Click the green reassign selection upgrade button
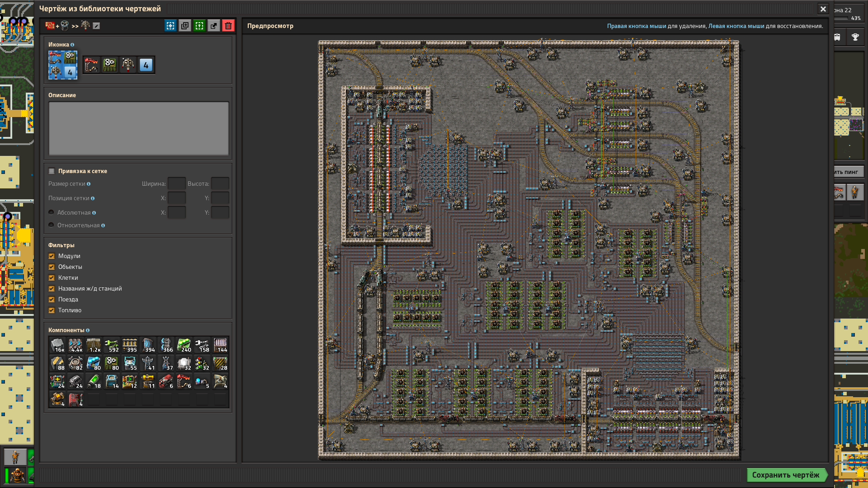Image resolution: width=868 pixels, height=488 pixels. pos(199,26)
